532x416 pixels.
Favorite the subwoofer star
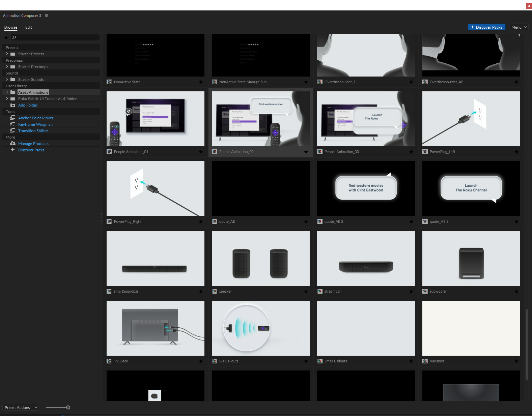(516, 291)
